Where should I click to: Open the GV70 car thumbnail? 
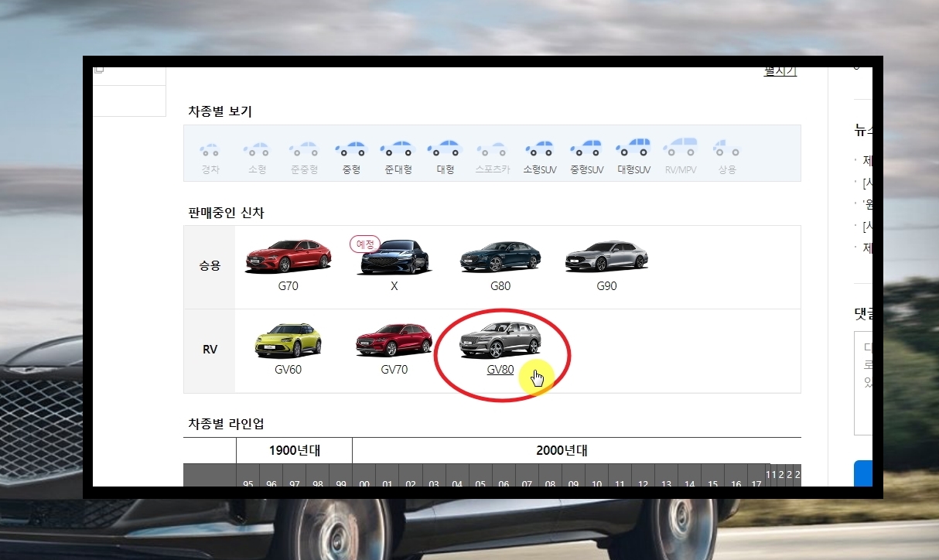coord(394,340)
